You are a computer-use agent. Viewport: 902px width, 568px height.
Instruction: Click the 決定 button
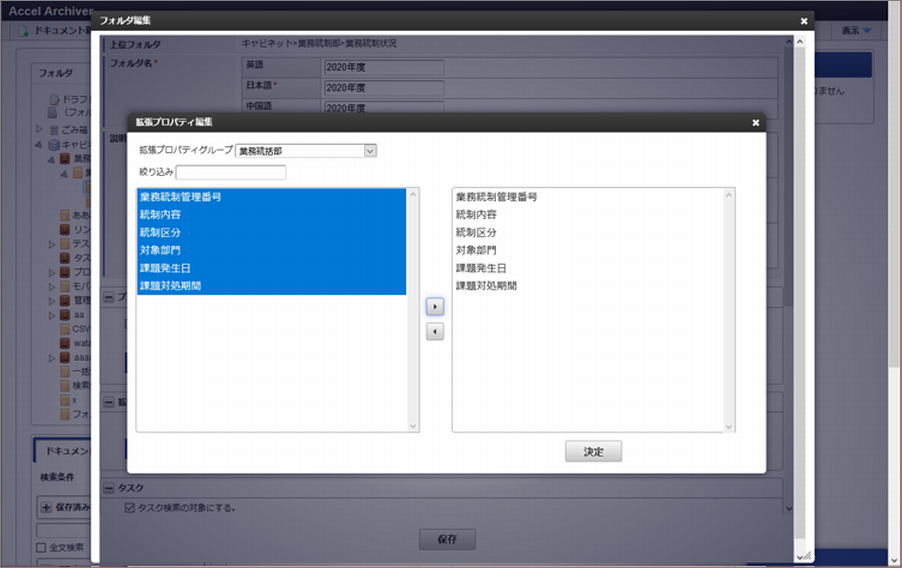coord(593,452)
